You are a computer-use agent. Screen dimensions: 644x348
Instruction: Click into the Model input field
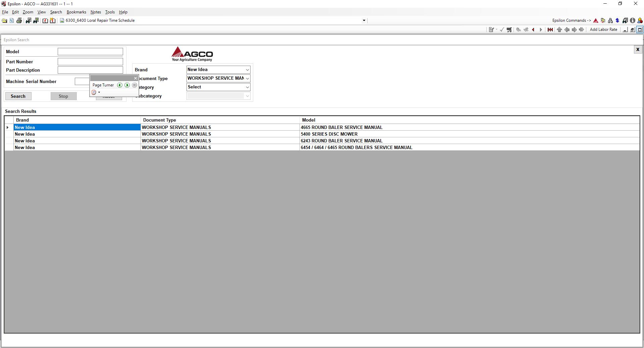click(x=90, y=52)
